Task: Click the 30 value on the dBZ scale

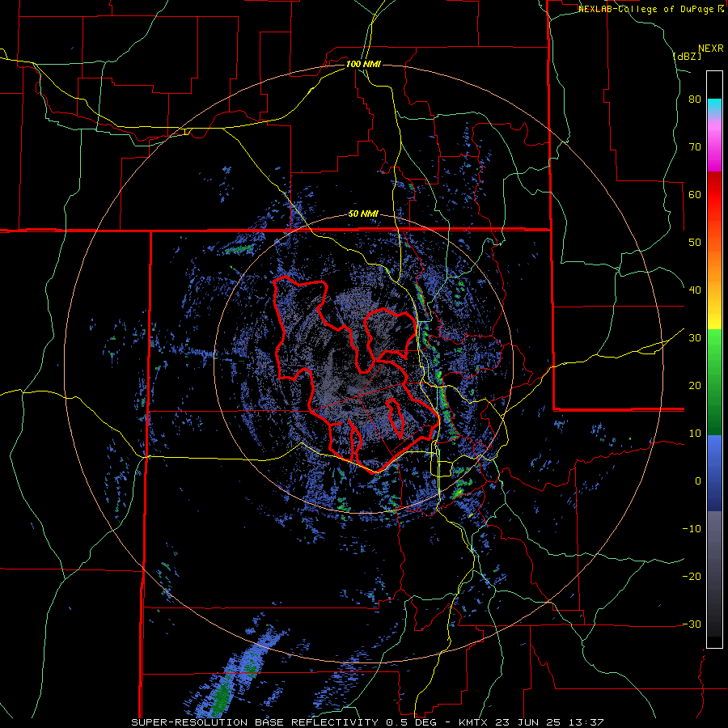Action: (695, 337)
